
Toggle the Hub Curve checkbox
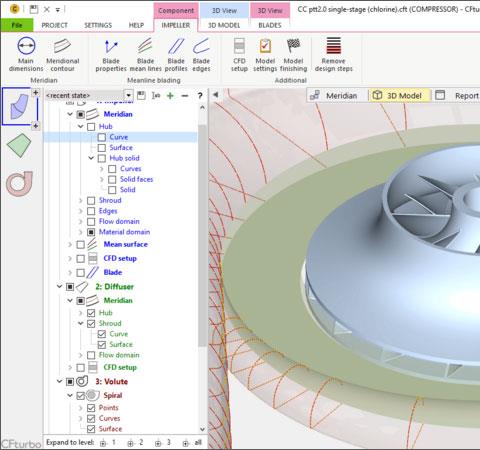point(102,137)
